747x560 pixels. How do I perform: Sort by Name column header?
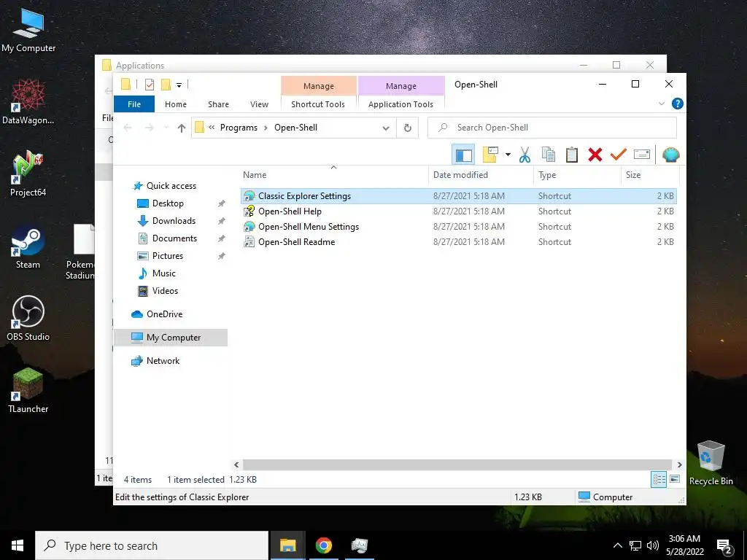(333, 175)
